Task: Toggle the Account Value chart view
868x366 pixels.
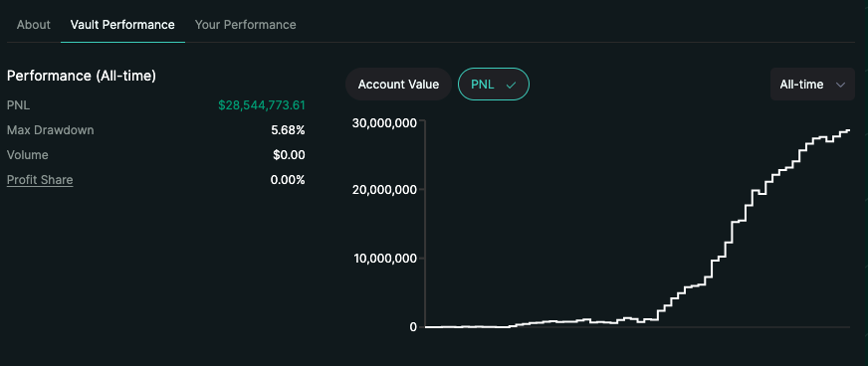Action: coord(398,84)
